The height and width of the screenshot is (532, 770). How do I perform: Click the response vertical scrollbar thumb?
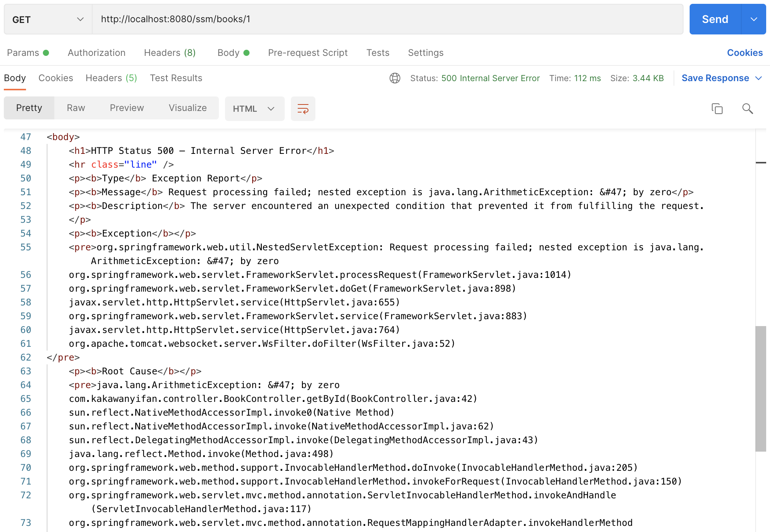(x=760, y=388)
